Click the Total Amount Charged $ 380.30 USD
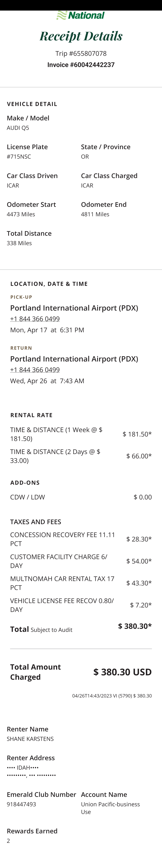 [122, 672]
